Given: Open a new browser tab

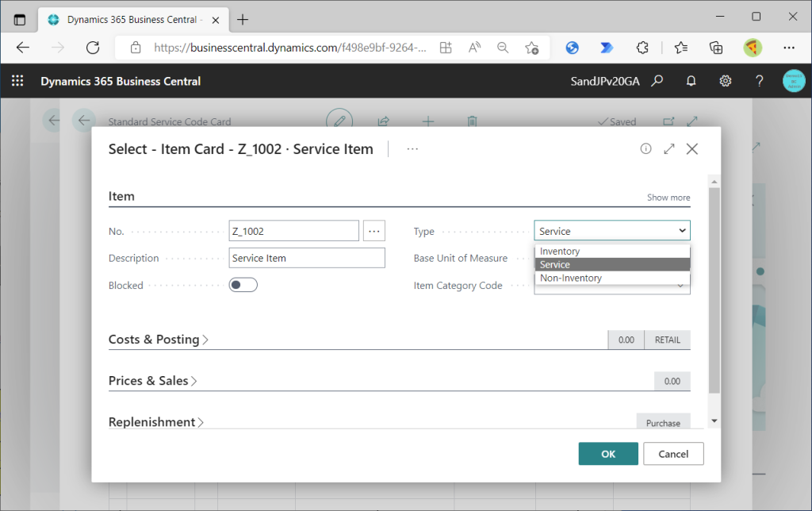Looking at the screenshot, I should (x=243, y=20).
